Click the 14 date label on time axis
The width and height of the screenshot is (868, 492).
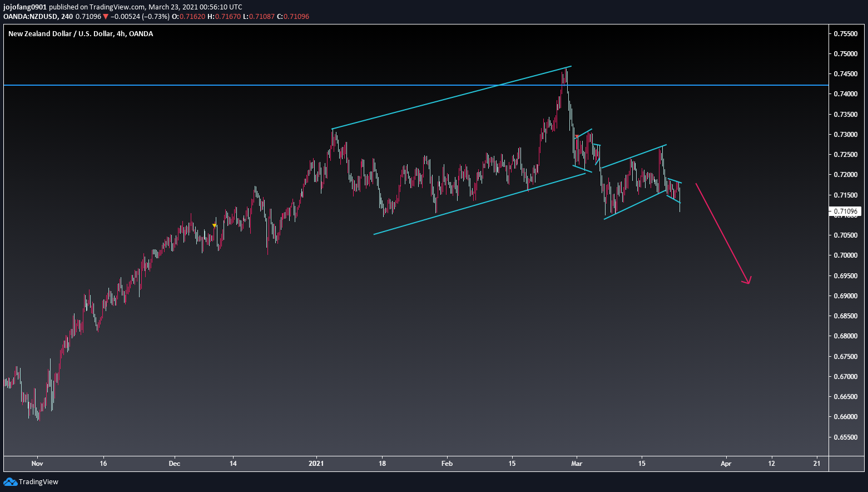(x=233, y=463)
